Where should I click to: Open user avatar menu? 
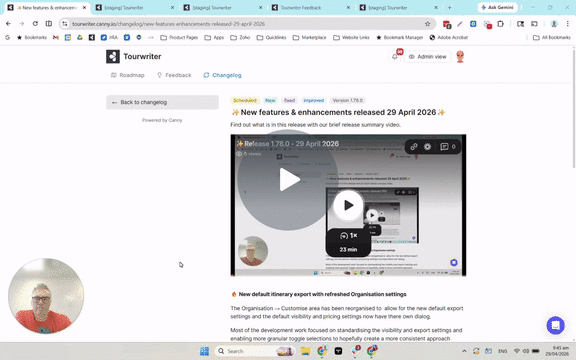(460, 57)
